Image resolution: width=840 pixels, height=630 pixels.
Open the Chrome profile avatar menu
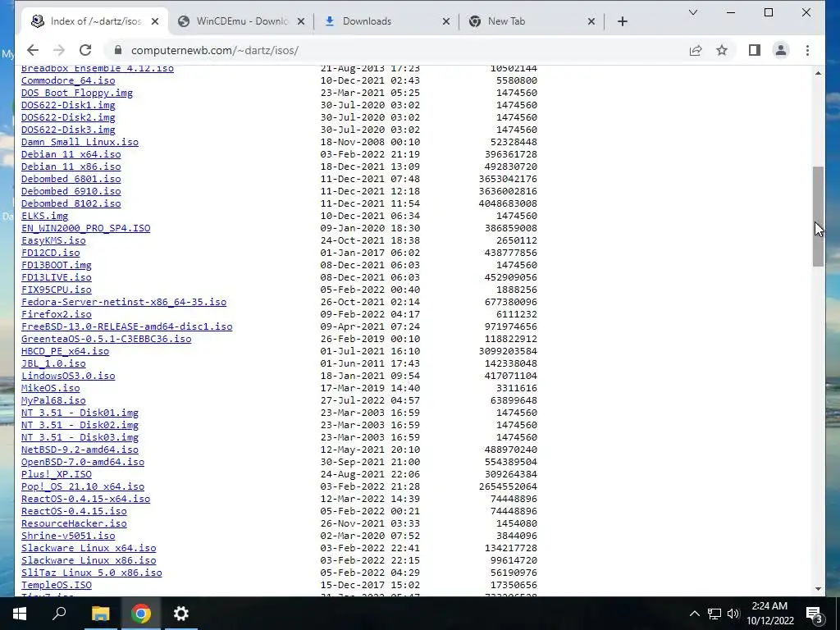[781, 50]
